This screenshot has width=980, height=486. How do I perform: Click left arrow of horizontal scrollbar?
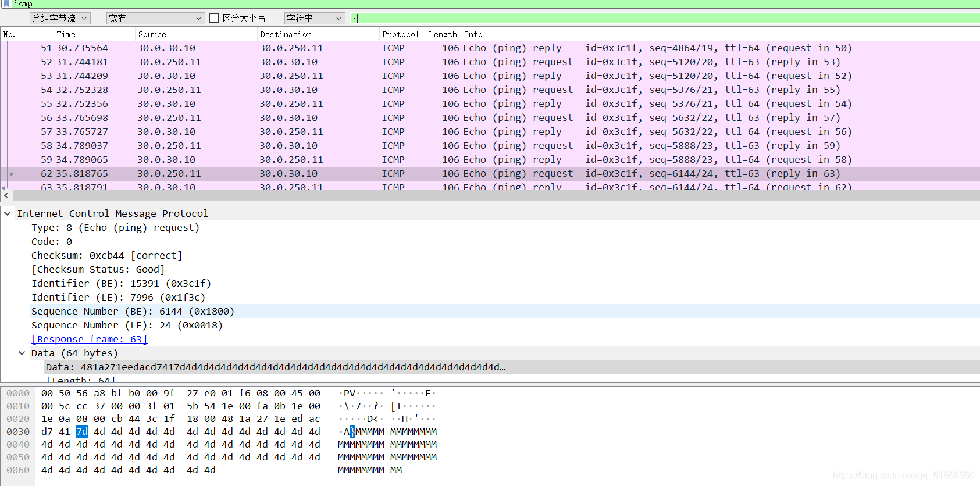click(6, 196)
